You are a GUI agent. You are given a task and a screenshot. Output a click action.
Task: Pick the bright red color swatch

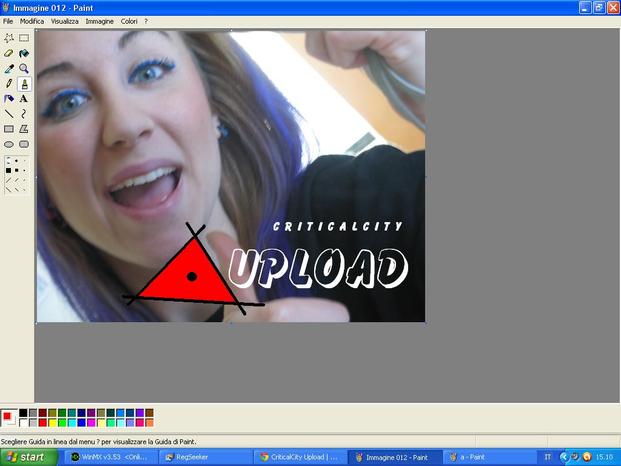[x=43, y=423]
